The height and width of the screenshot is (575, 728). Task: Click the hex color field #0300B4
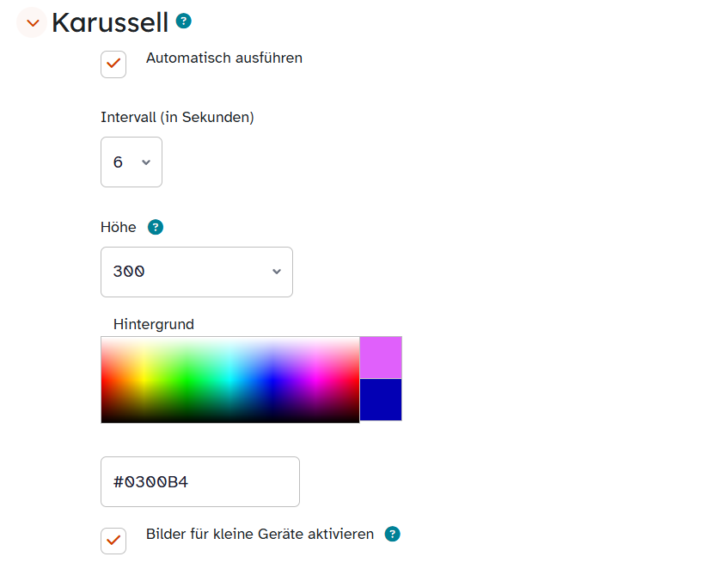point(200,481)
